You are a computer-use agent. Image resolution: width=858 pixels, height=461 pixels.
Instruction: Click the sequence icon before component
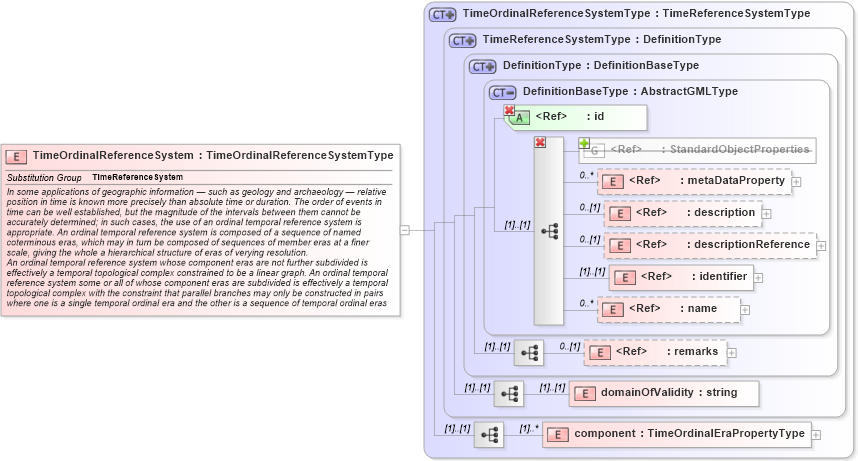(489, 435)
